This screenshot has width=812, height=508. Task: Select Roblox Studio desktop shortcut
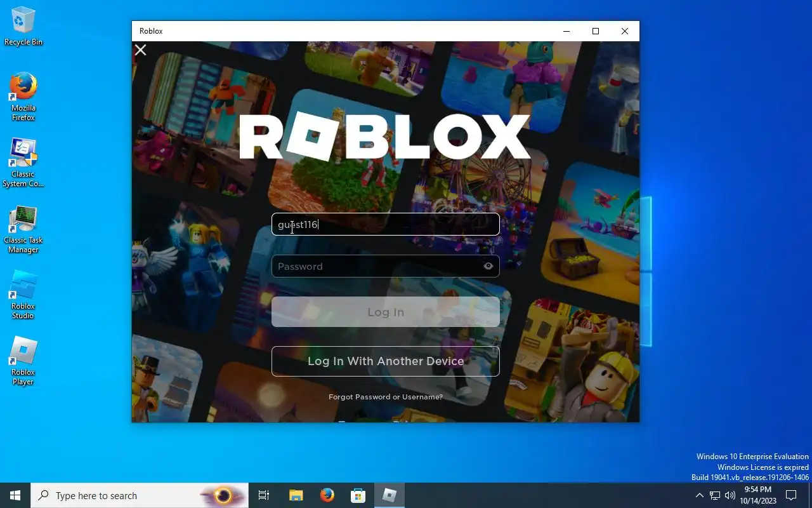point(23,295)
